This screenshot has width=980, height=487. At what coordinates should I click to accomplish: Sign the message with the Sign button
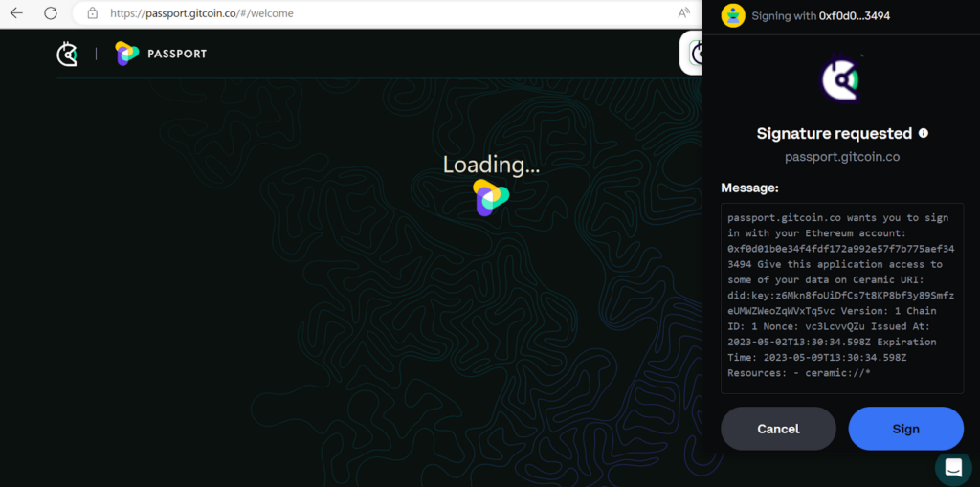[905, 429]
